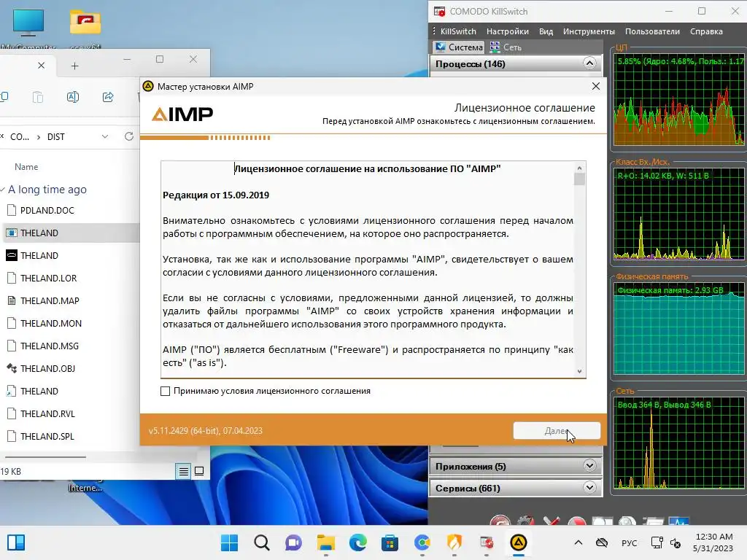Close the AIMP setup wizard window
The width and height of the screenshot is (747, 560).
point(595,86)
